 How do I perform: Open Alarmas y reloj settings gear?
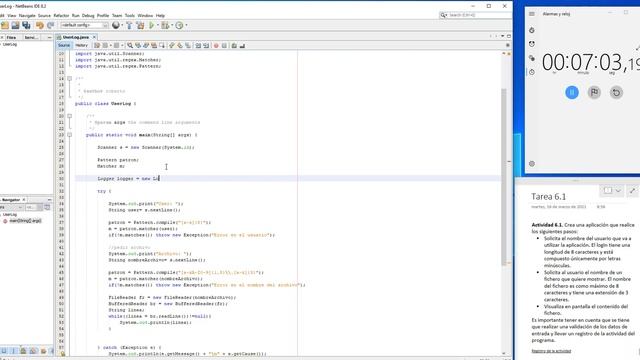pyautogui.click(x=531, y=164)
